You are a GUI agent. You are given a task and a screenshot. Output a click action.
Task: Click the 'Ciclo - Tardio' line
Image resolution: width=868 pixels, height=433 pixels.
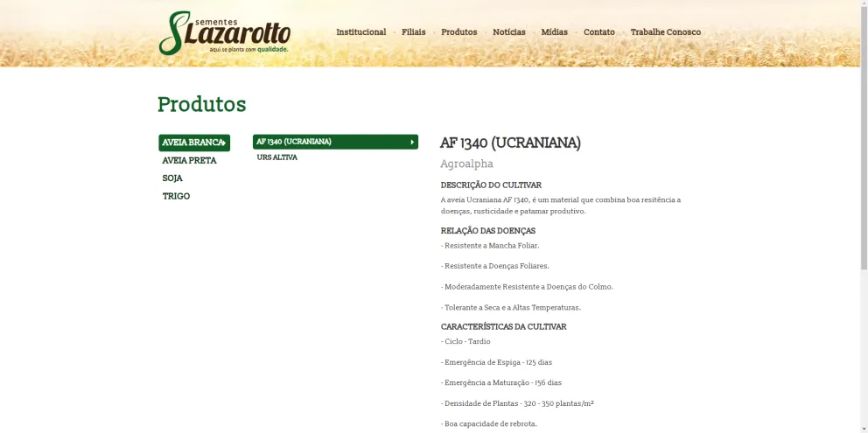pos(465,342)
